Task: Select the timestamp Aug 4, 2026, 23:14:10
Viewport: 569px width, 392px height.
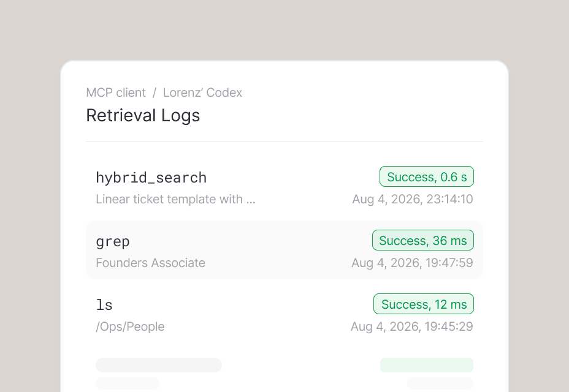Action: (413, 200)
